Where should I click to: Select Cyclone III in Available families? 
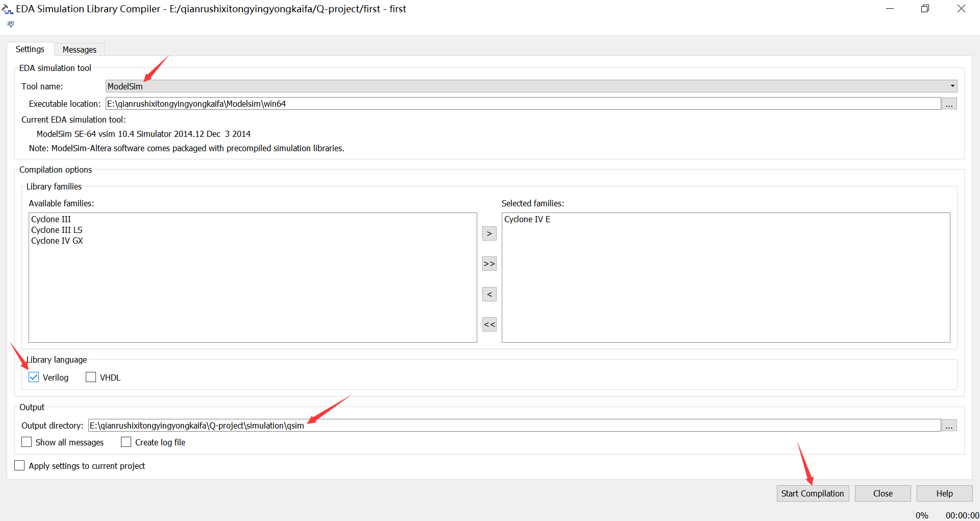point(51,219)
